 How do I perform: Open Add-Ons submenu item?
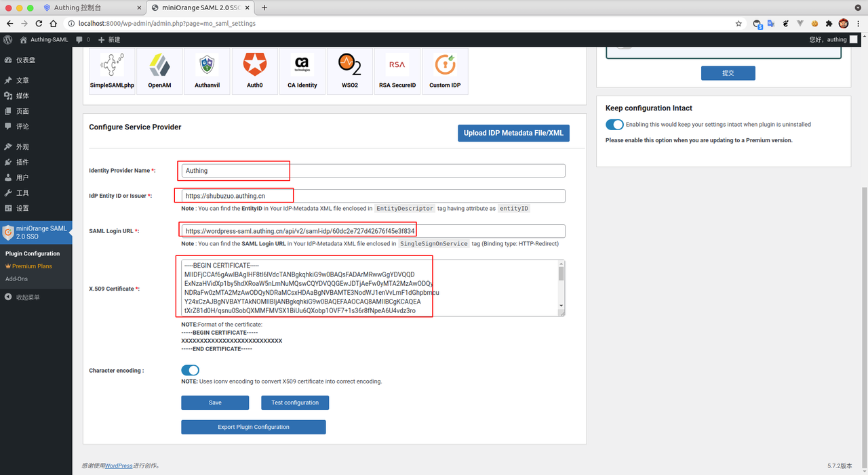17,278
